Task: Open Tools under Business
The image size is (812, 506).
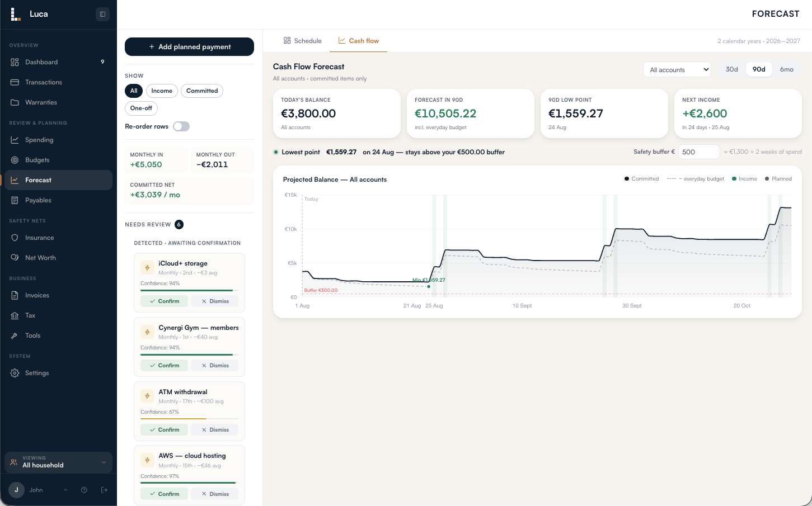Action: tap(58, 335)
